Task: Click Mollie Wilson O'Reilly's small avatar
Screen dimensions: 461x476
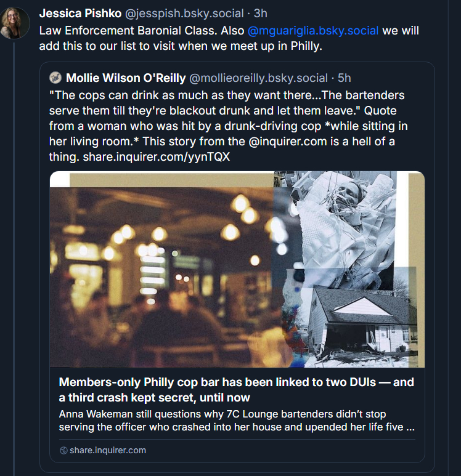Action: pos(55,78)
